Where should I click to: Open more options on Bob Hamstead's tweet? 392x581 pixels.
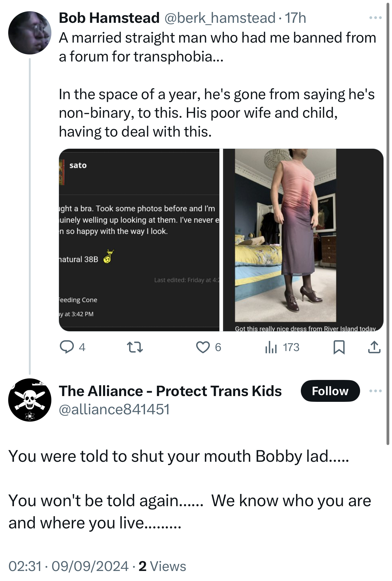click(375, 18)
